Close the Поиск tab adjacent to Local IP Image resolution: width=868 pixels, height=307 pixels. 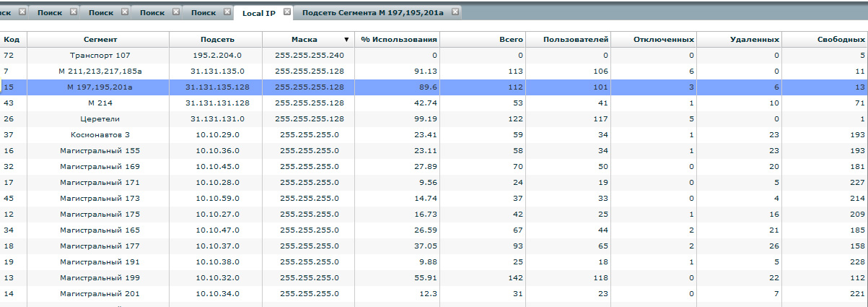tap(227, 12)
